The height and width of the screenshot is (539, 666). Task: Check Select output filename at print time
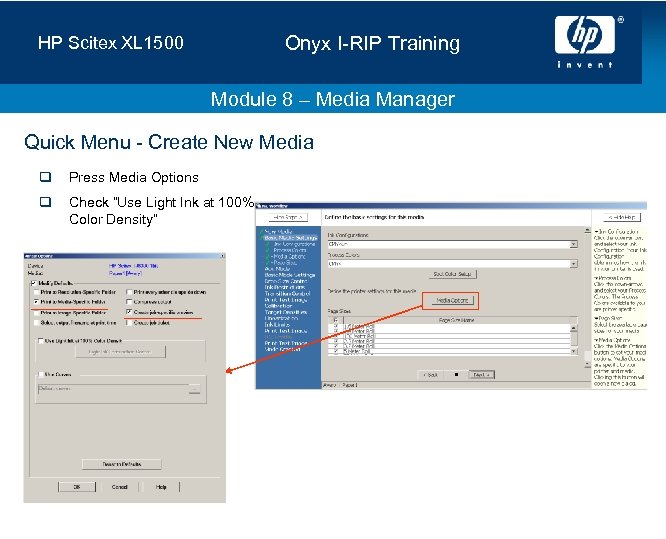click(x=37, y=323)
